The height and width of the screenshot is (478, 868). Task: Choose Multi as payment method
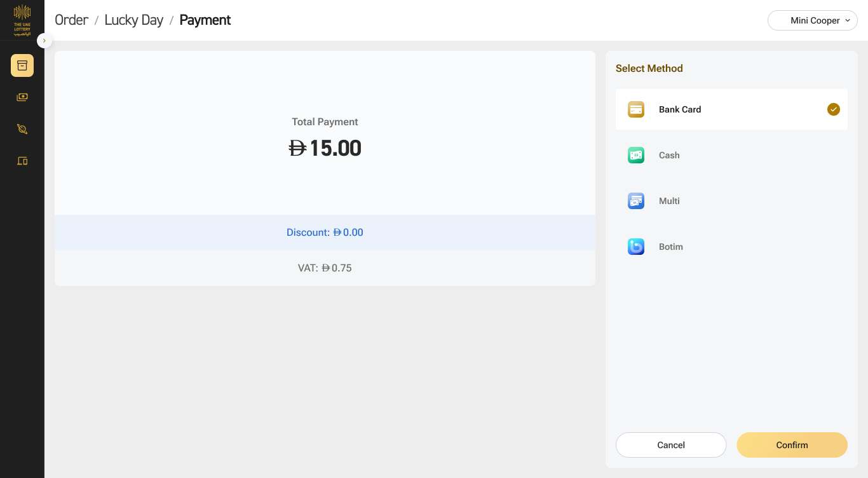coord(731,201)
